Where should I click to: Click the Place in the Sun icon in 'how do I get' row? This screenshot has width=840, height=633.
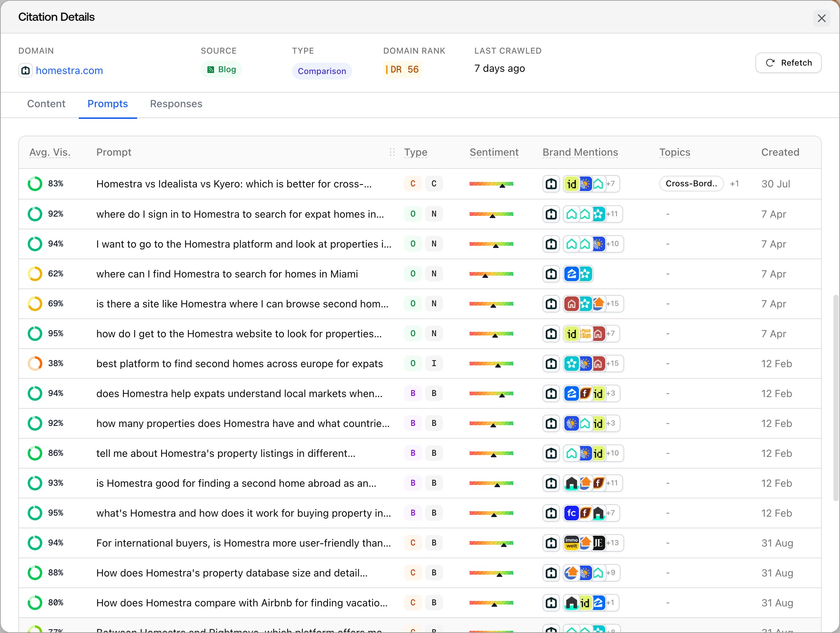tap(585, 334)
